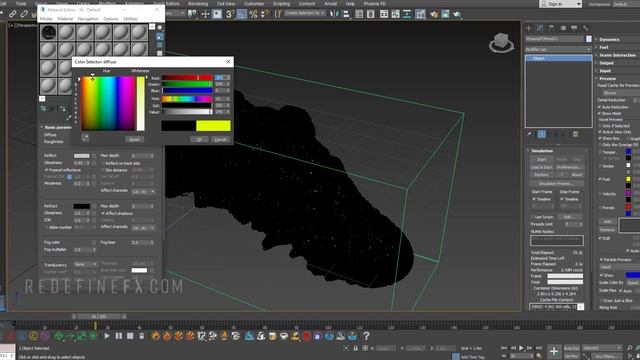Click the Start simulation button
Image resolution: width=640 pixels, height=360 pixels.
pyautogui.click(x=541, y=159)
